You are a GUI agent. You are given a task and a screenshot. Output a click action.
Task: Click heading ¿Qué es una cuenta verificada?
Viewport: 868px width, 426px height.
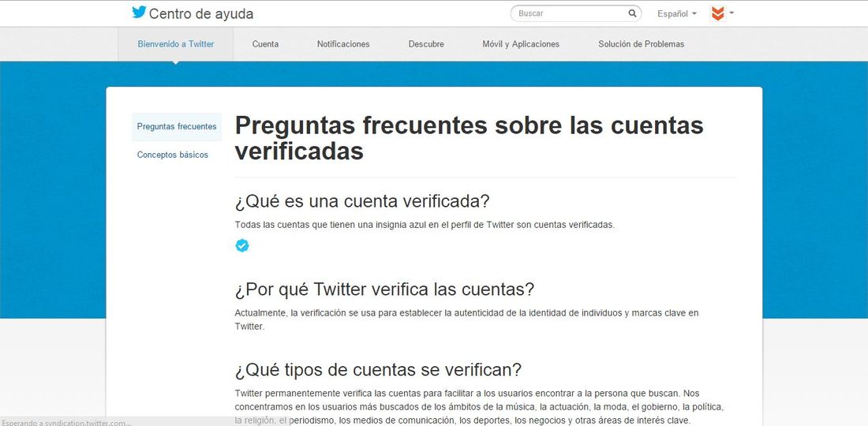(362, 201)
